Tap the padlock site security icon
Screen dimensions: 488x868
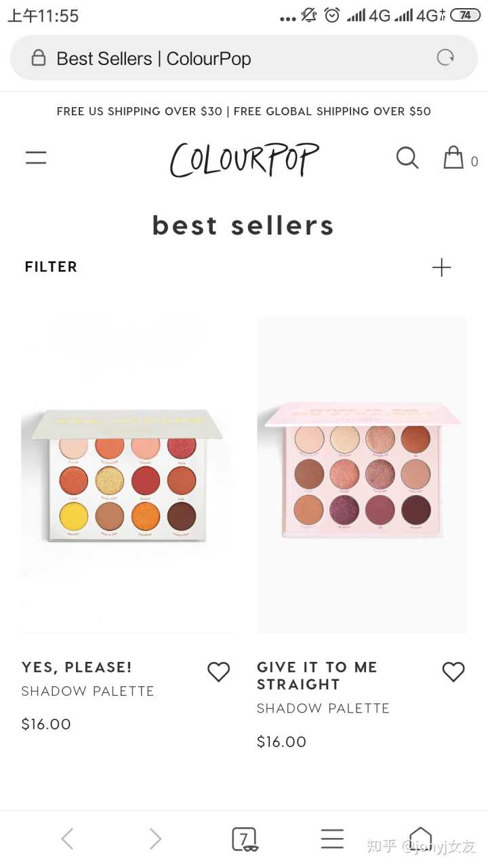coord(39,58)
